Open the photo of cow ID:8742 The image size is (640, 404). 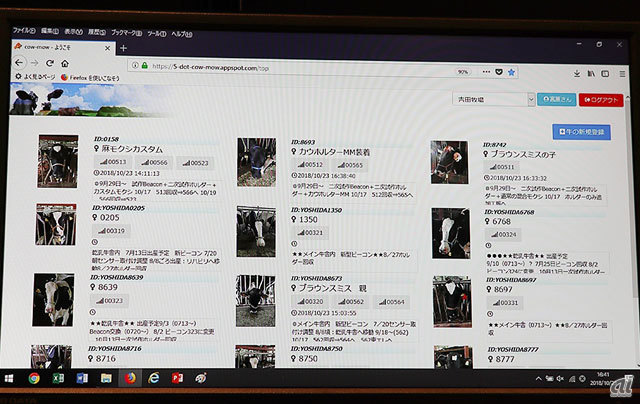(x=449, y=162)
